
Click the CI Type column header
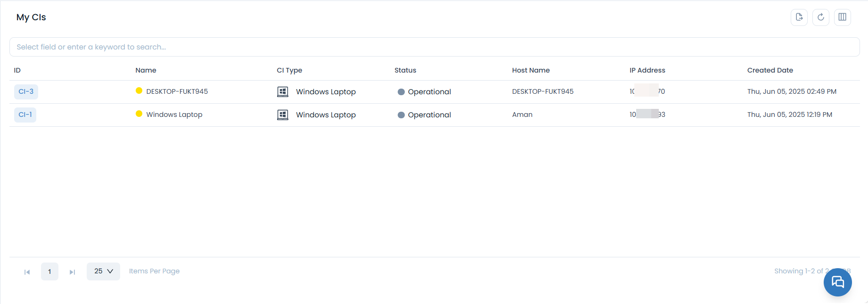pyautogui.click(x=289, y=70)
